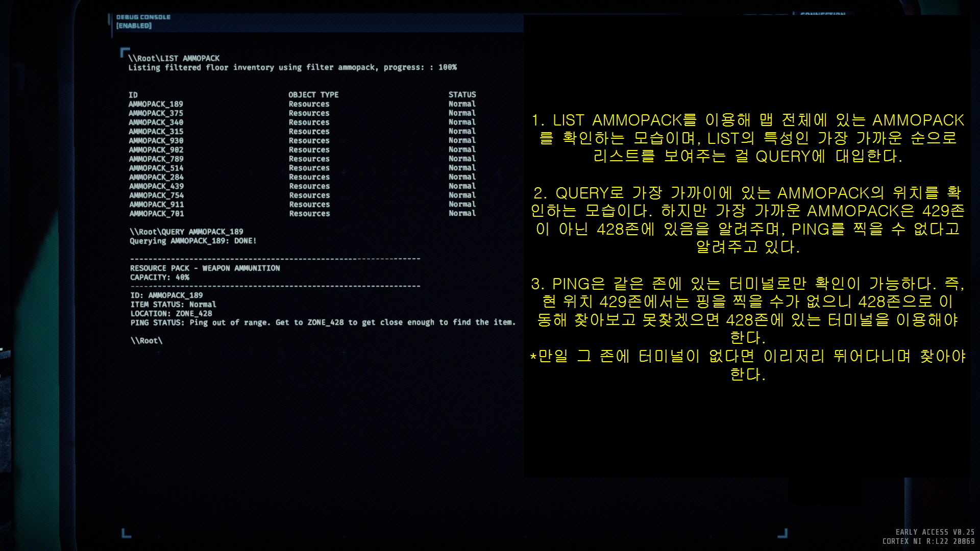Click the LIST AMMOPACK command line
This screenshot has height=551, width=980.
[174, 58]
